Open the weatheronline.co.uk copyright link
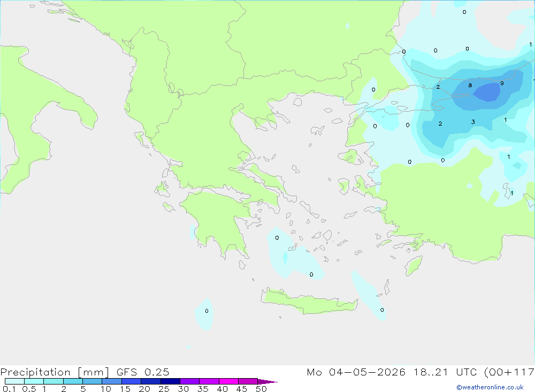Screen dimensions: 535x392 click(x=490, y=387)
